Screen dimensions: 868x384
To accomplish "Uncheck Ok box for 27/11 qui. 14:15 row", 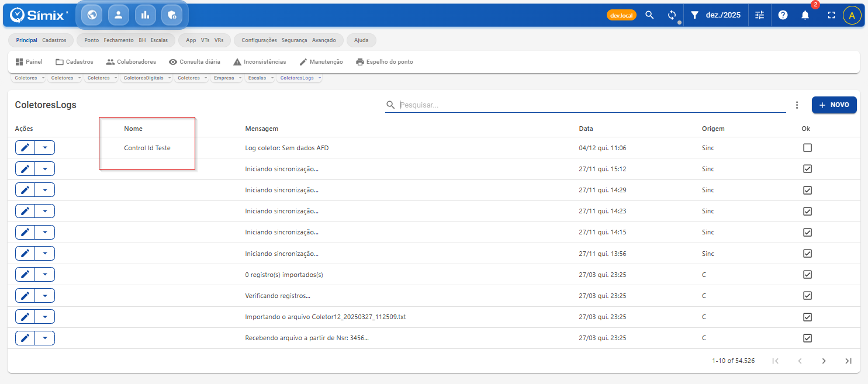I will click(807, 232).
